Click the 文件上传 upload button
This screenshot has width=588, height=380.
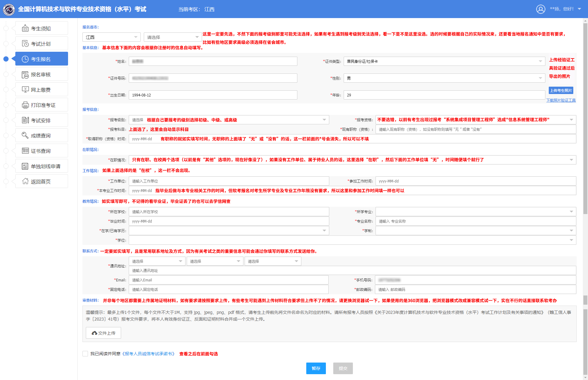[103, 333]
